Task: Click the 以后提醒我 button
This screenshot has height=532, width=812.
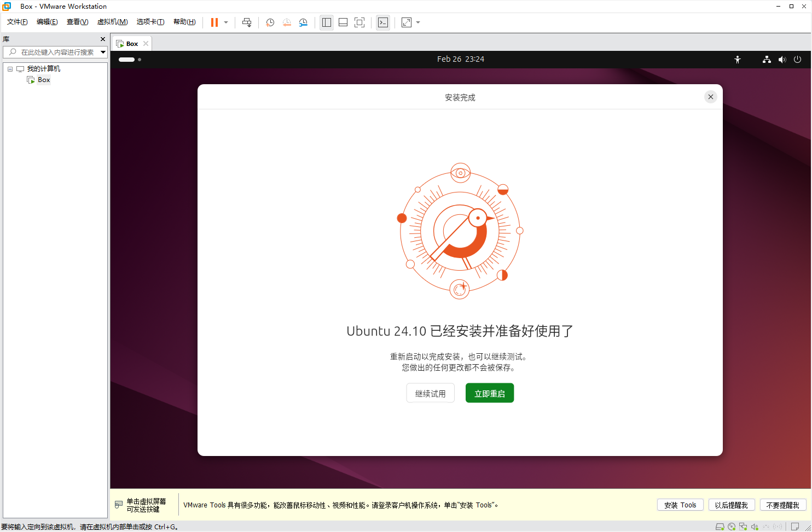Action: tap(732, 505)
